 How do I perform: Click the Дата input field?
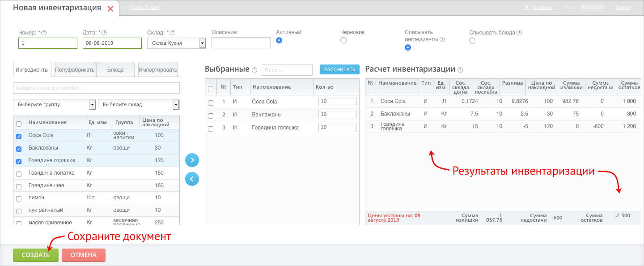tap(112, 43)
